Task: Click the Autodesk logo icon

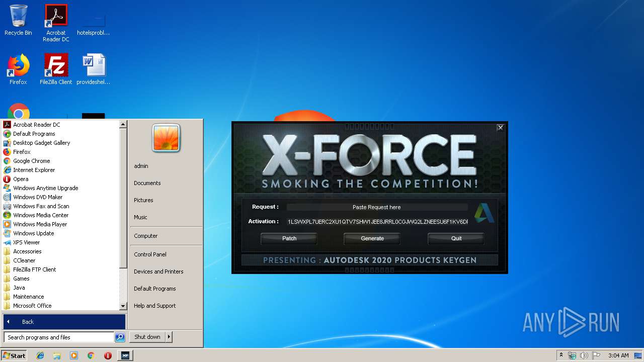Action: pos(484,213)
